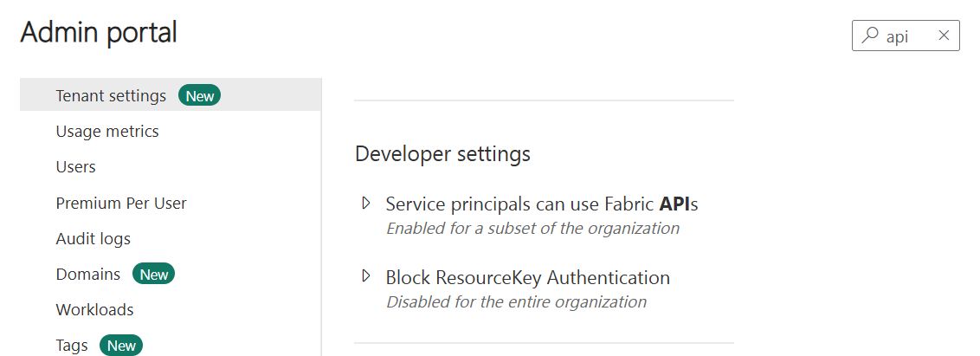The height and width of the screenshot is (356, 980).
Task: Select Premium Per User menu item
Action: tap(121, 204)
